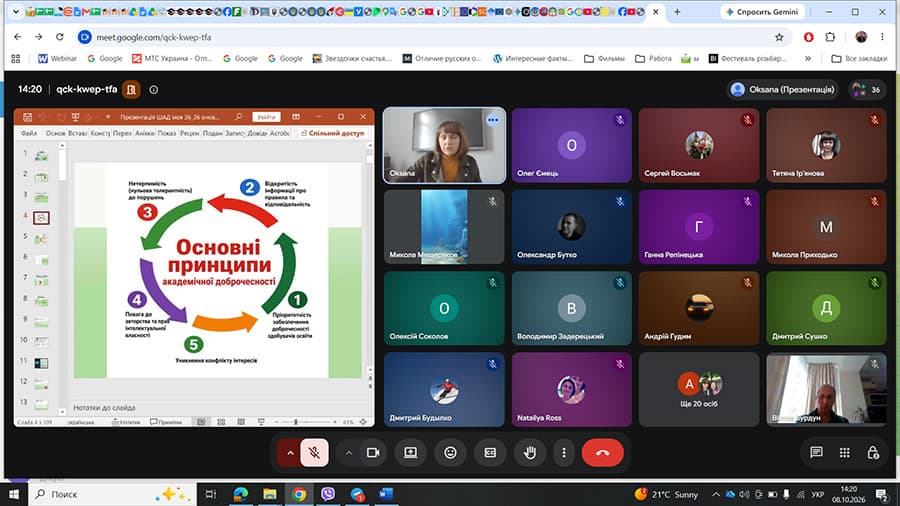Open Chrome three-dot menu
The height and width of the screenshot is (506, 900).
point(882,37)
